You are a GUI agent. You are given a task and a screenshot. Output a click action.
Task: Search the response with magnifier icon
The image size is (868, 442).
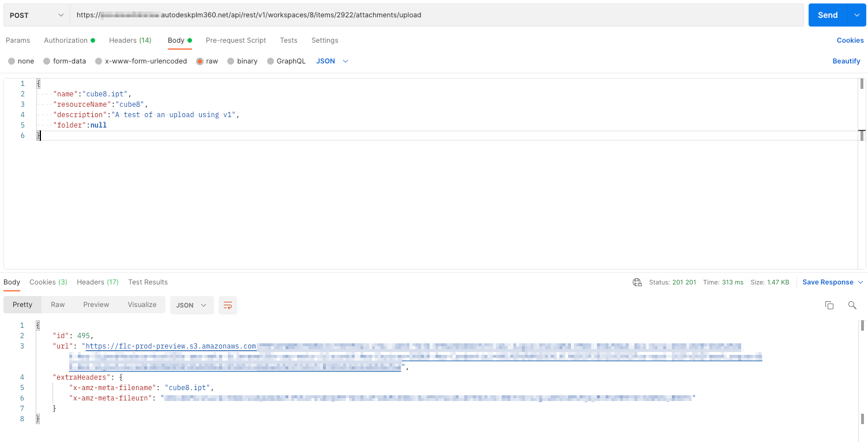coord(852,305)
